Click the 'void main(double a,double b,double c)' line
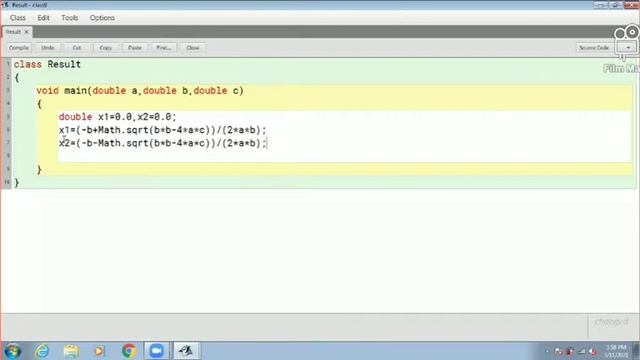 pyautogui.click(x=140, y=91)
